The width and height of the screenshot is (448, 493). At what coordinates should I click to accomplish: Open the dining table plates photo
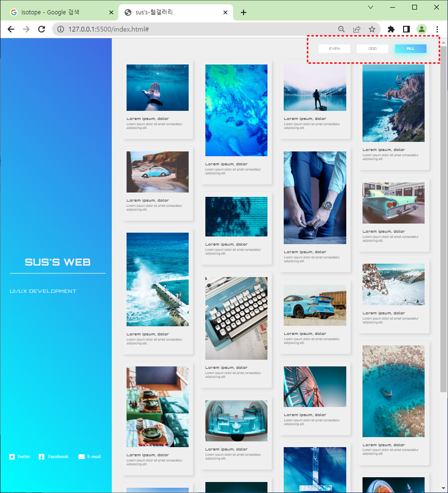[158, 407]
